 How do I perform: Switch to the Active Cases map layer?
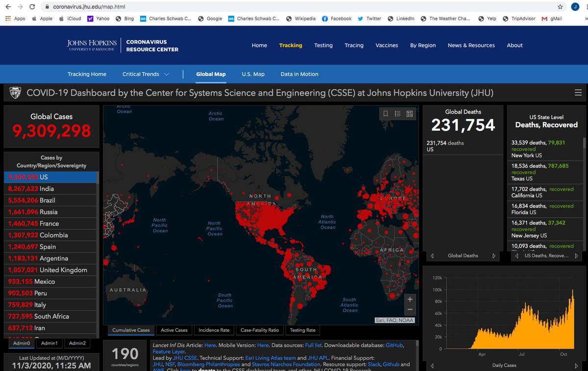(174, 330)
